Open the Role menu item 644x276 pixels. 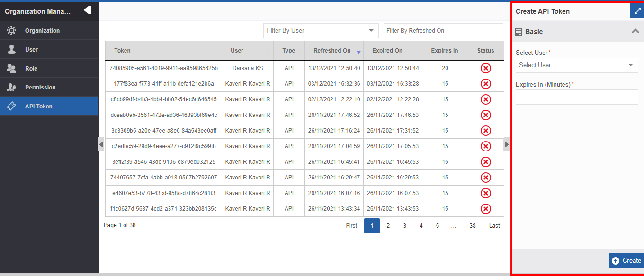tap(49, 68)
